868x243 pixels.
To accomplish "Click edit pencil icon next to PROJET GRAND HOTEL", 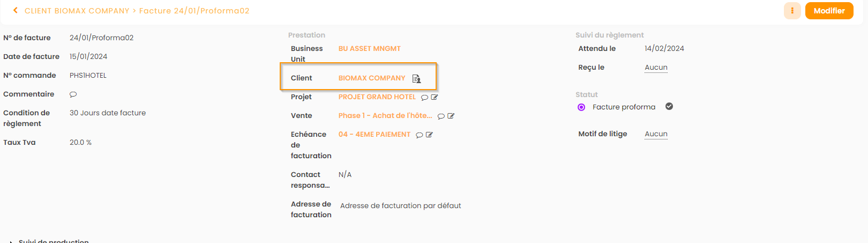I will pos(435,97).
